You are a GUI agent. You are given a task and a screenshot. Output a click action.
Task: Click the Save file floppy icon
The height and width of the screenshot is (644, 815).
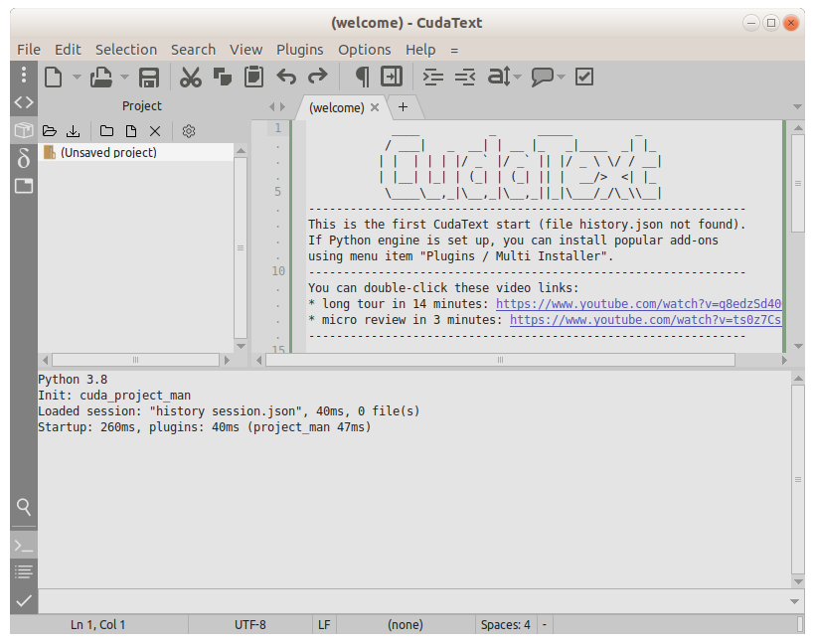(149, 77)
